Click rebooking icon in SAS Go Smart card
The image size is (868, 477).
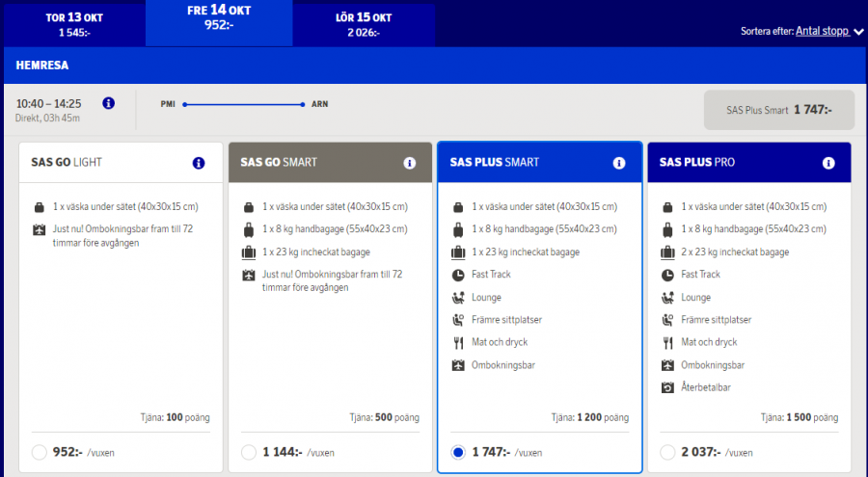point(249,275)
